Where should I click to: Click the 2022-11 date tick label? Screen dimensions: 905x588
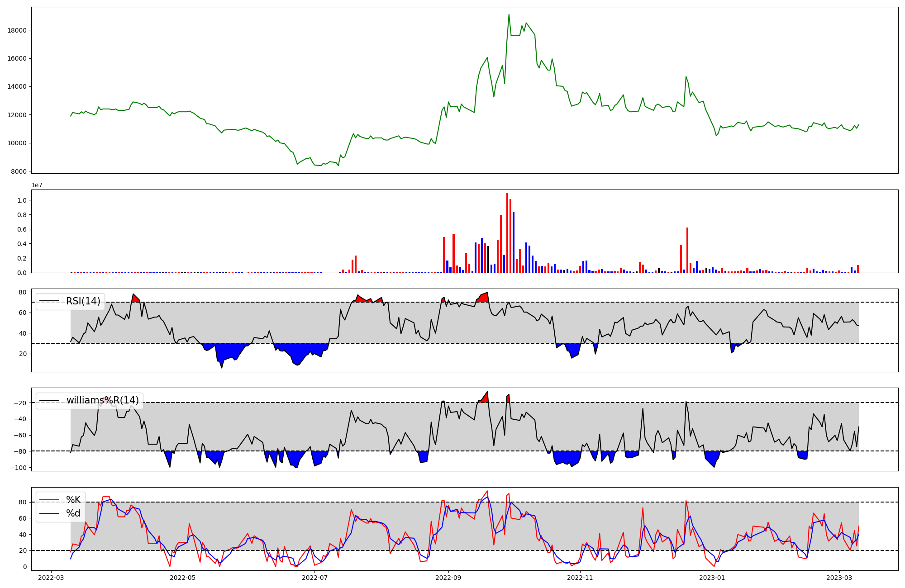point(580,578)
